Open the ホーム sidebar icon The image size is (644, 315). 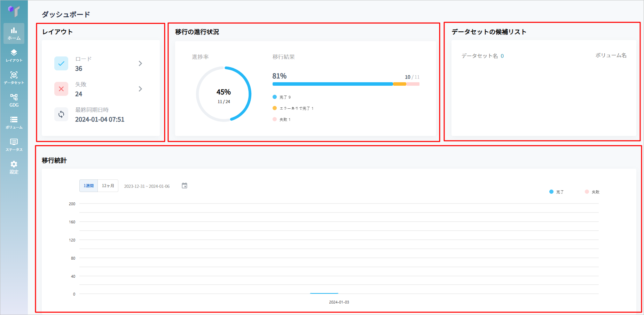point(14,33)
